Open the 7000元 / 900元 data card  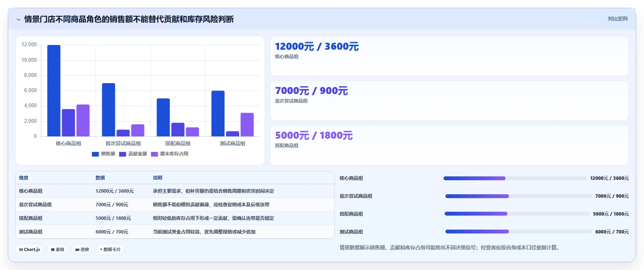coord(449,100)
